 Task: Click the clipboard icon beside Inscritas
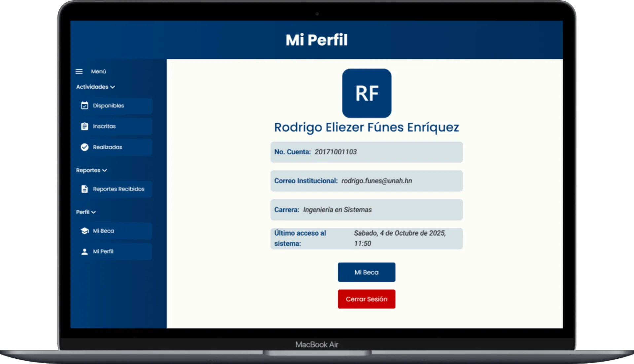85,126
